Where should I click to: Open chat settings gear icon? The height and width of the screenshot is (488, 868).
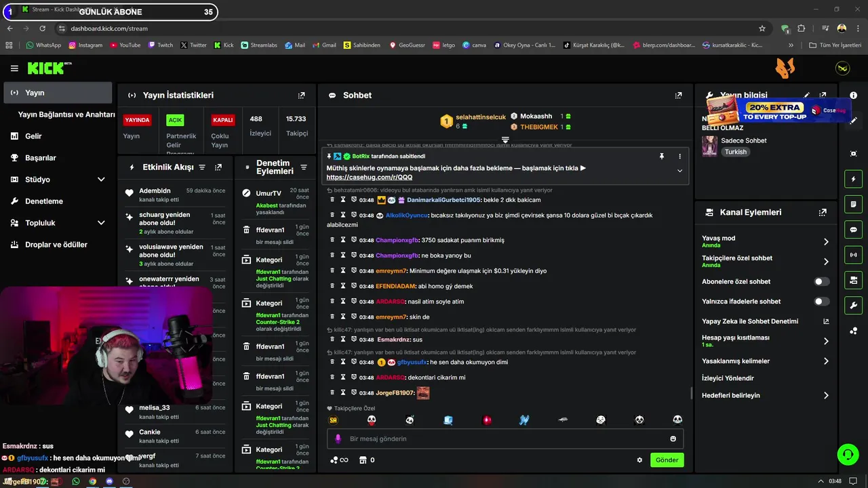coord(639,460)
